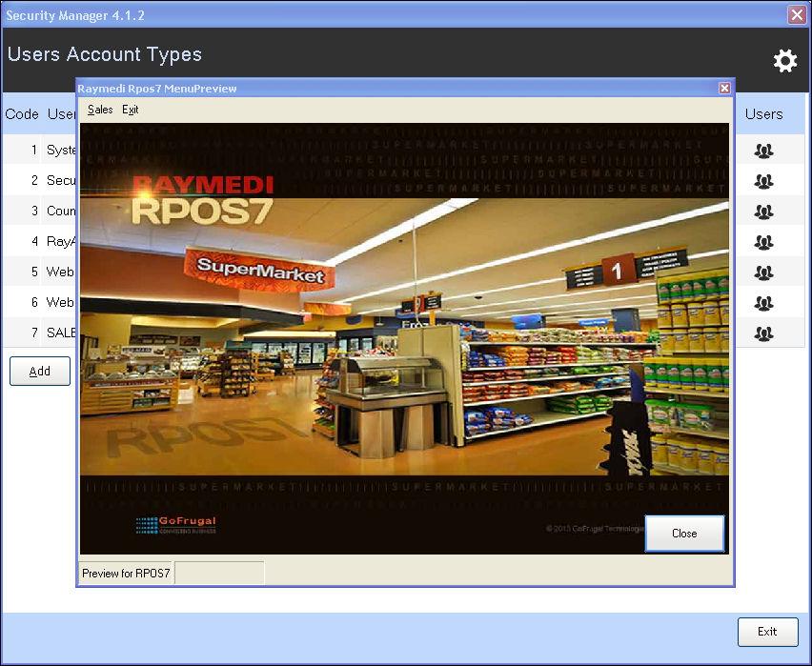
Task: Open users icon for row 6
Action: pos(763,303)
